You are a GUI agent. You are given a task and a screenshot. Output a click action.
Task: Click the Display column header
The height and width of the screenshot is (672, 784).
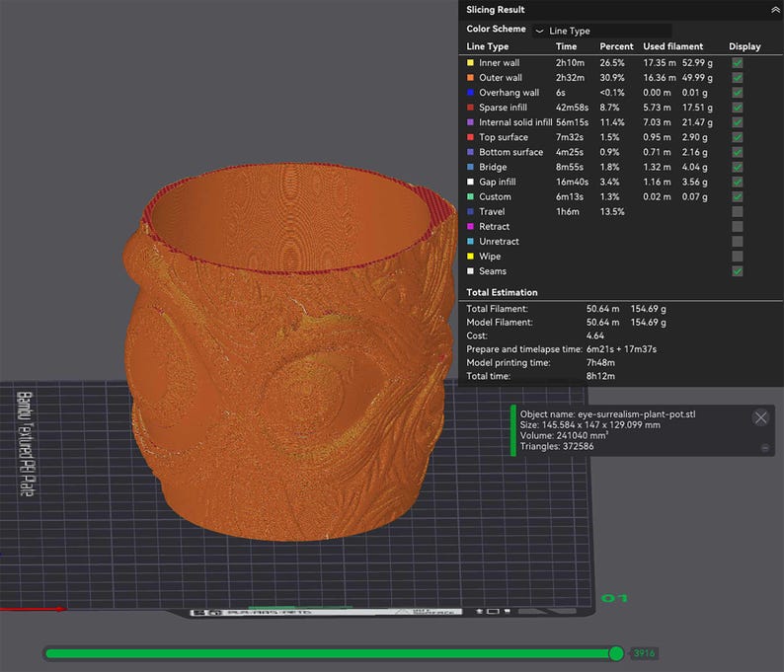point(745,46)
